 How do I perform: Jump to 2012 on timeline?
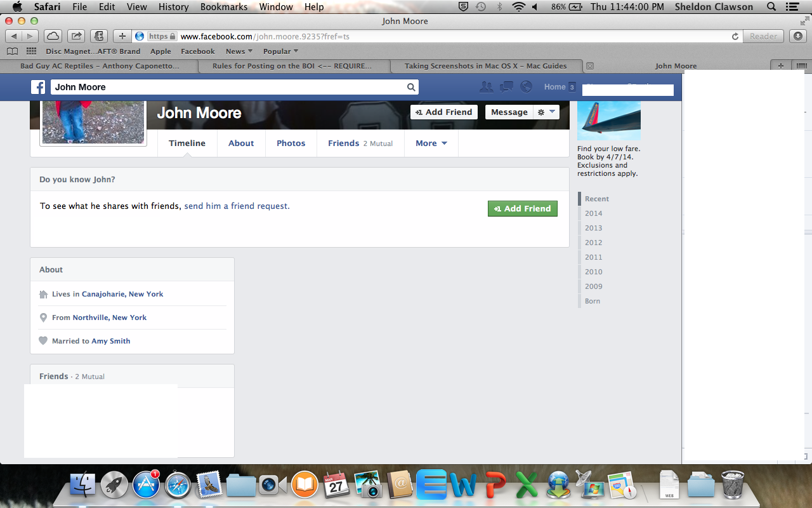[x=594, y=243]
